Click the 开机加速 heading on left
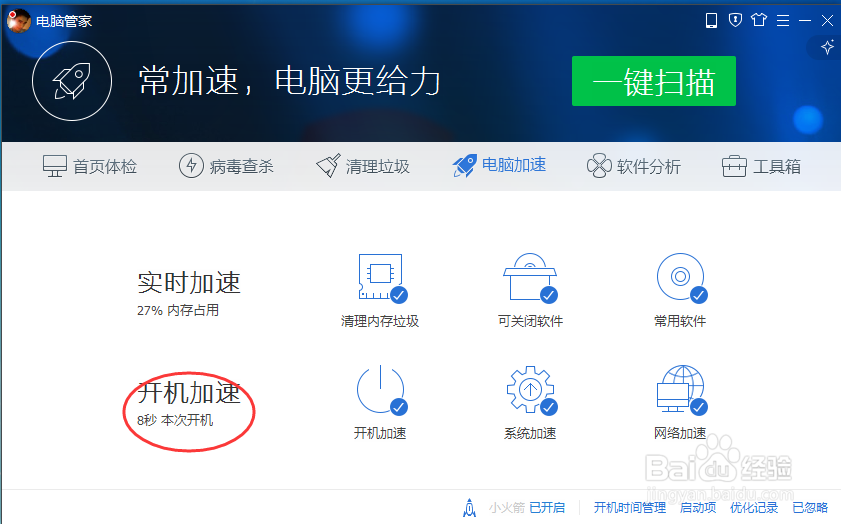841x524 pixels. click(x=189, y=393)
